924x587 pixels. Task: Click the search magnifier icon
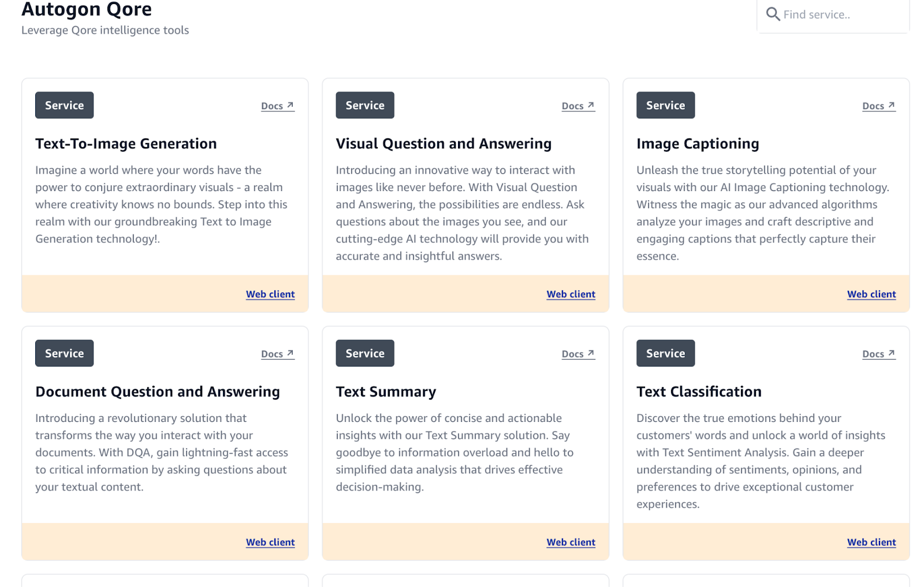click(x=773, y=14)
